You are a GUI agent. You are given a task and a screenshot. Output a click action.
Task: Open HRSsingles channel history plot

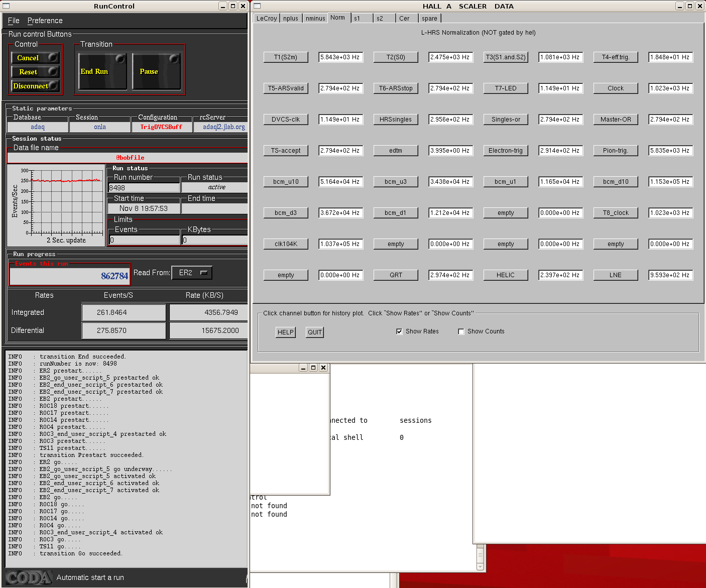(396, 120)
